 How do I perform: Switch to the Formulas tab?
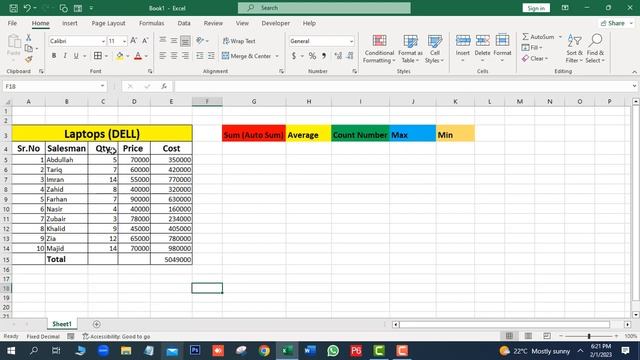coord(151,23)
